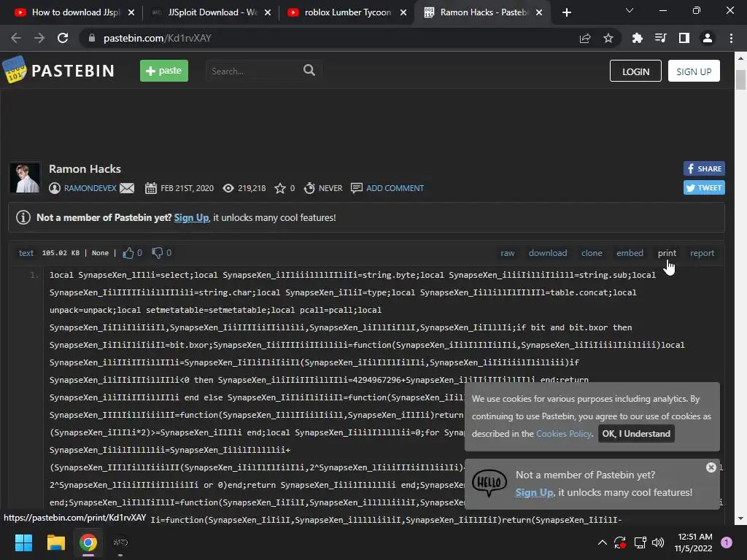
Task: Click the envelope message icon
Action: pos(127,188)
